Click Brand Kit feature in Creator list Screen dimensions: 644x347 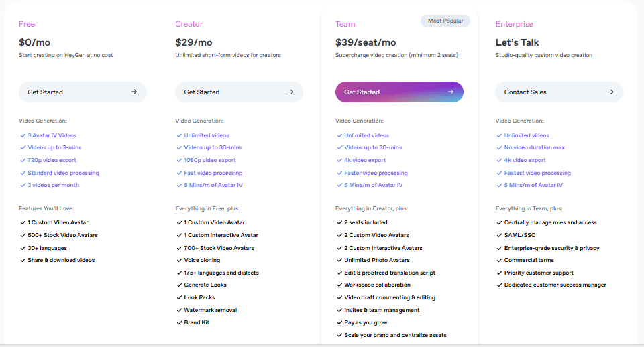(197, 322)
